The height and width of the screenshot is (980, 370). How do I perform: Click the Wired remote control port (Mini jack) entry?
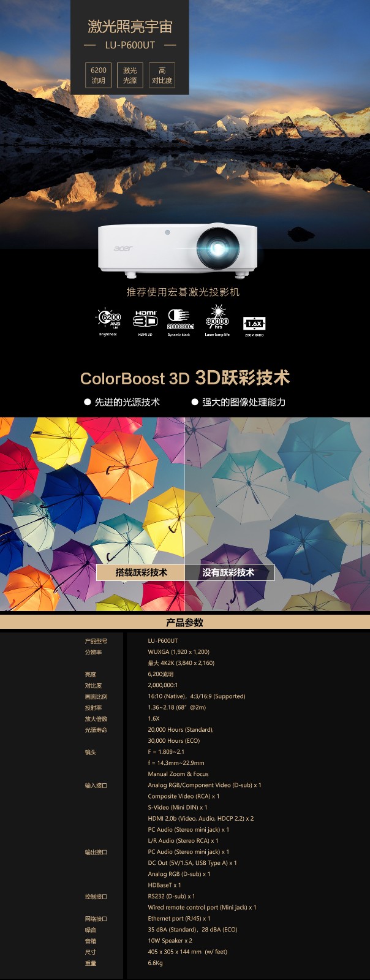click(x=202, y=907)
